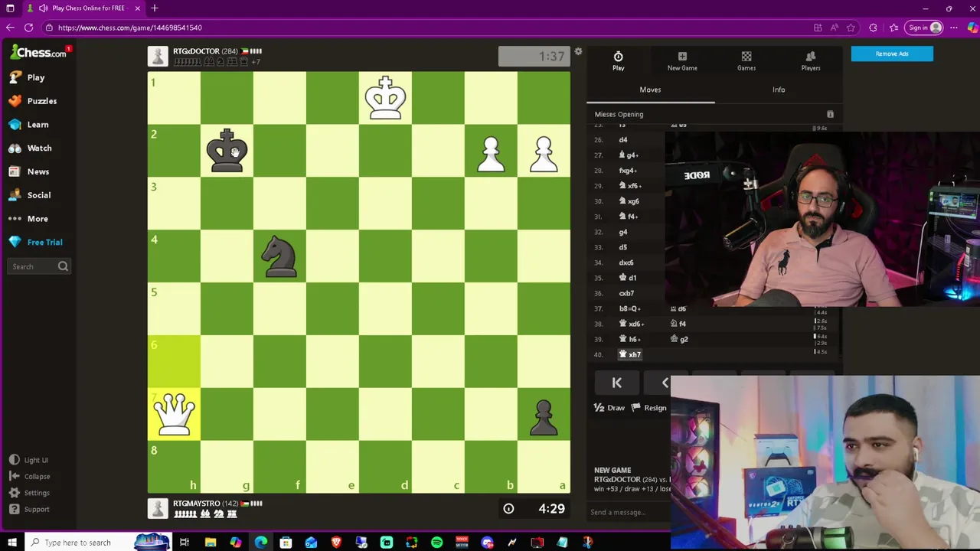Viewport: 980px width, 551px height.
Task: Click the white king on the board
Action: coord(385,98)
